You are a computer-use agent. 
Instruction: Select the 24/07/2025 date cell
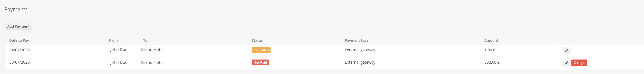[20, 50]
